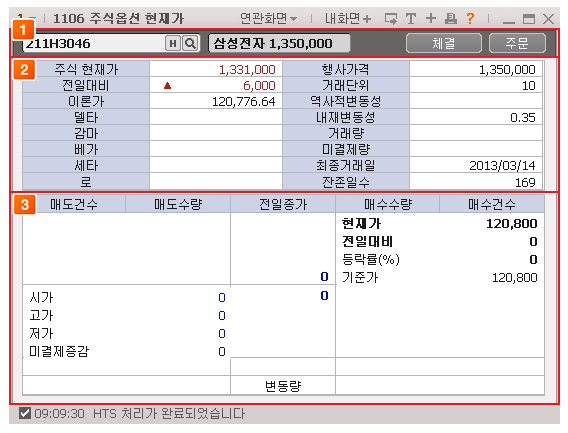Click the 전일대비 value 6,000

tap(259, 86)
